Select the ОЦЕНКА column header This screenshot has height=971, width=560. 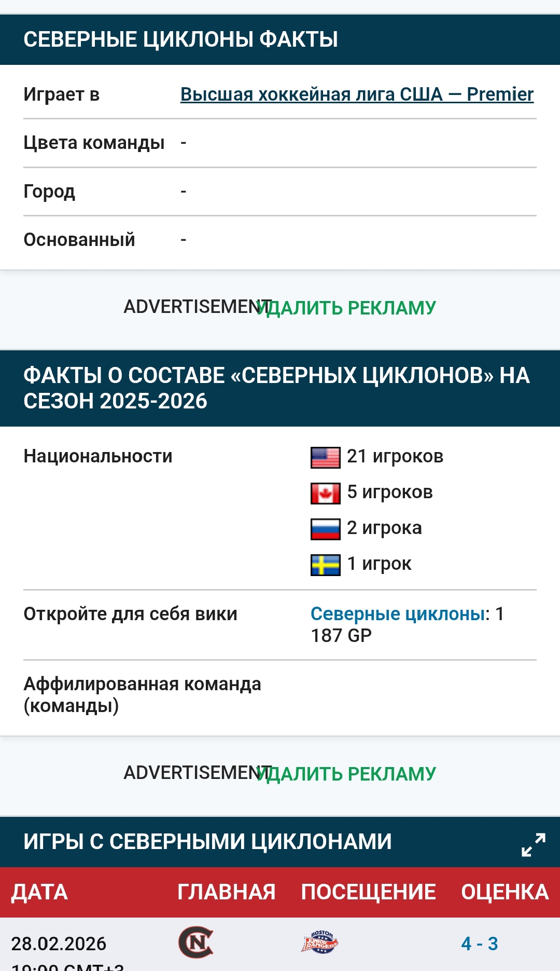(505, 892)
